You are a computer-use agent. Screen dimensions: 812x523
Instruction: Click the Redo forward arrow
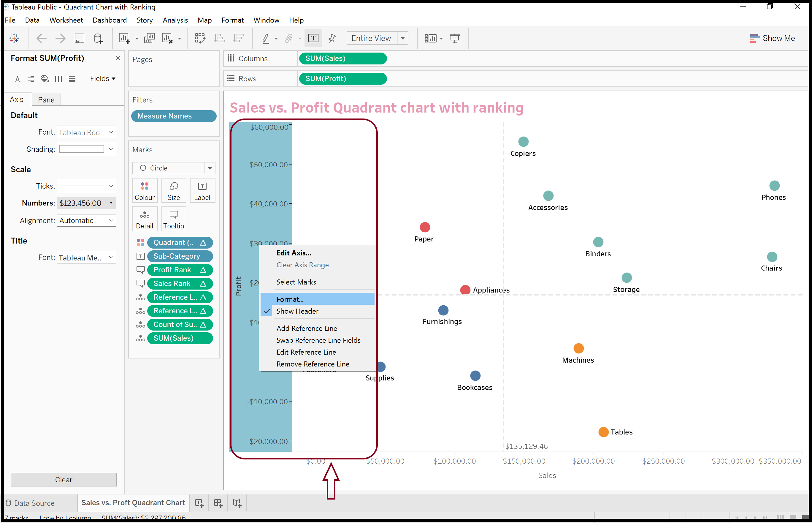tap(61, 38)
